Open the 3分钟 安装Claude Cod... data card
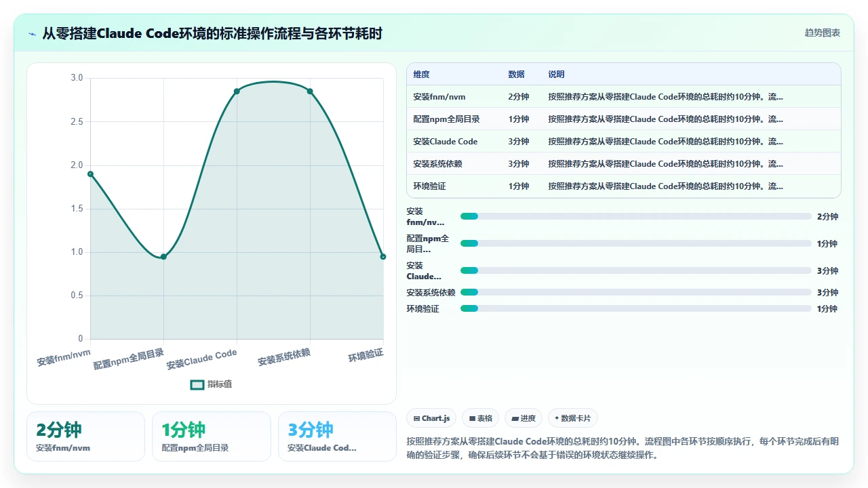The image size is (868, 488). (x=337, y=436)
